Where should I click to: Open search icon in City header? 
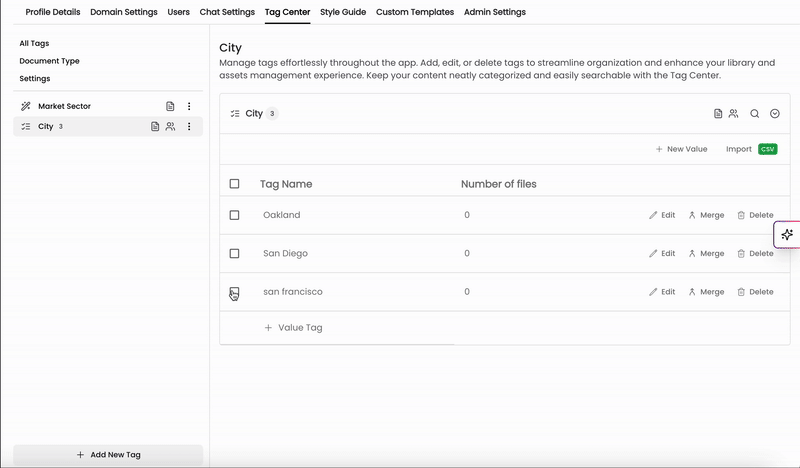point(754,114)
